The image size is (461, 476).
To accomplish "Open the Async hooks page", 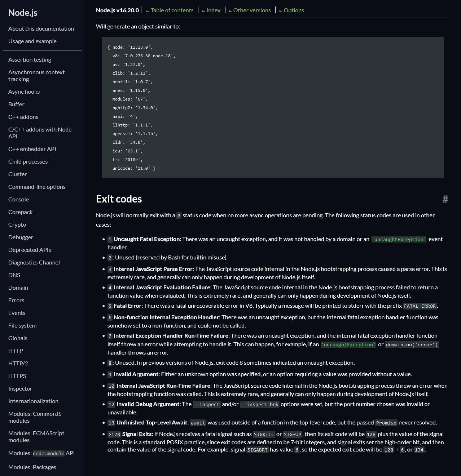I will [24, 92].
